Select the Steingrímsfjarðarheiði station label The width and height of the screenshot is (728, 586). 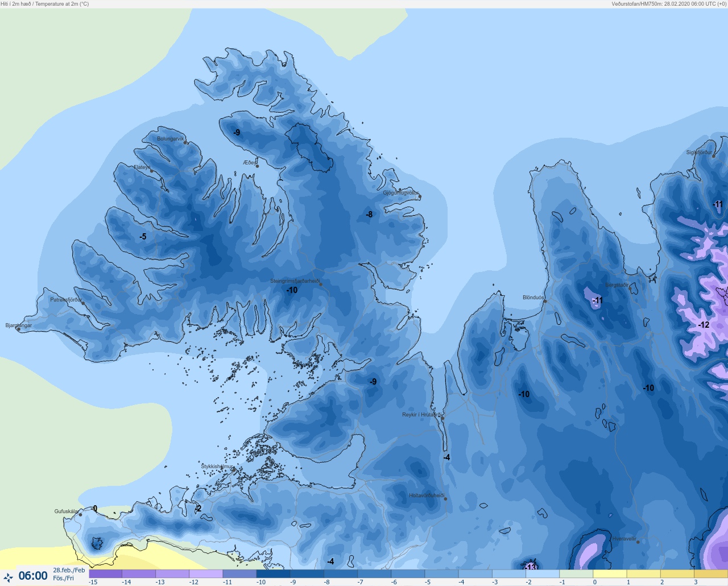coord(295,281)
